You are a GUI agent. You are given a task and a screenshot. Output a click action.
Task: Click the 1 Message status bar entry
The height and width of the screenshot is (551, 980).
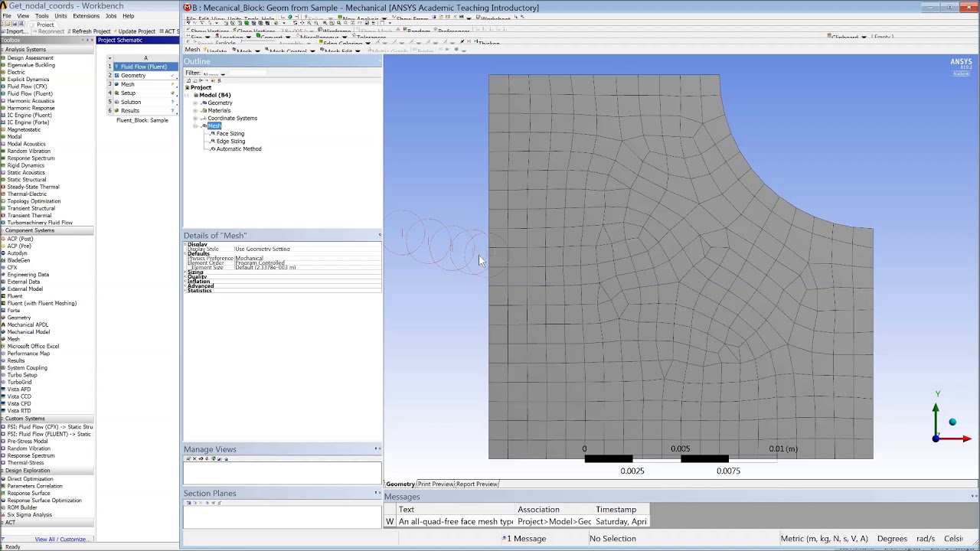point(524,539)
